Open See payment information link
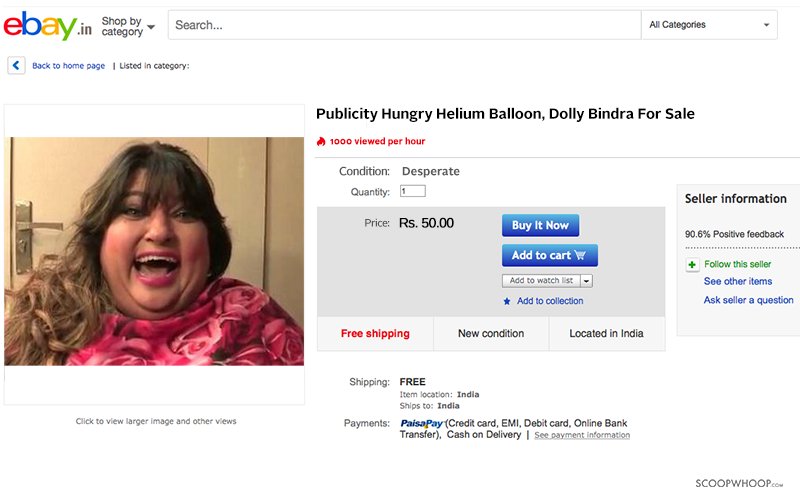 coord(582,435)
